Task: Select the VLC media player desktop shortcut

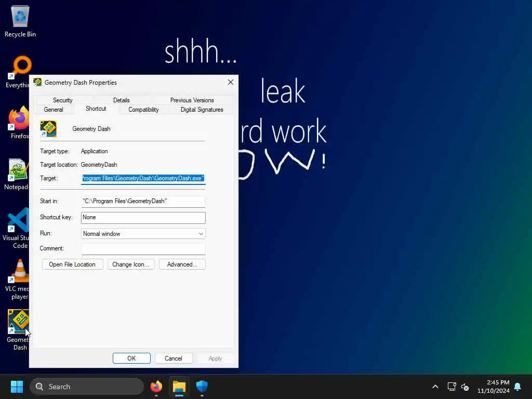Action: click(18, 279)
